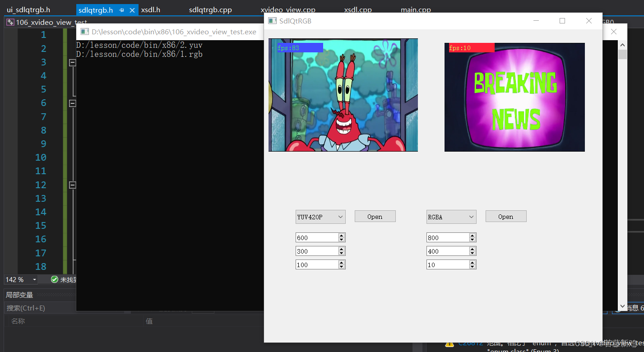Click the 搜索(Ctrl+E) locals search box
Screen dimensions: 644x352
(x=41, y=308)
